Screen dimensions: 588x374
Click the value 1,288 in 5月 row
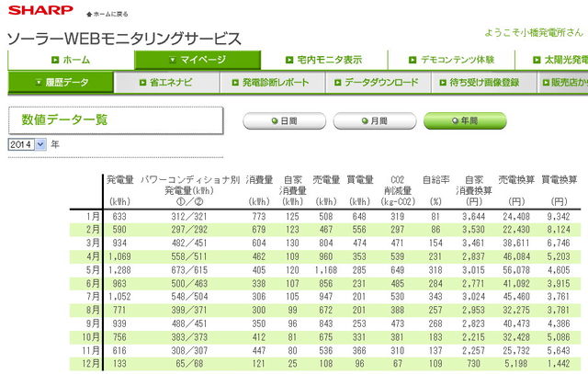119,270
